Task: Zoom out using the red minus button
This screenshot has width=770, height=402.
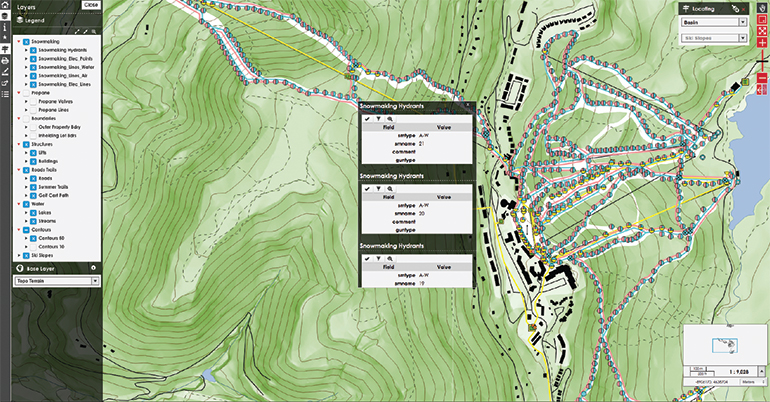Action: click(x=762, y=78)
